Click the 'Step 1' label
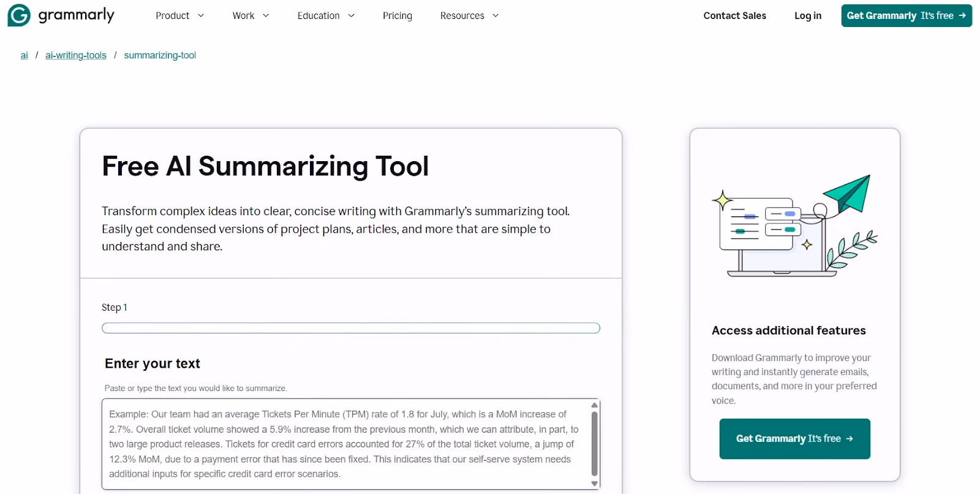The height and width of the screenshot is (494, 980). point(115,307)
